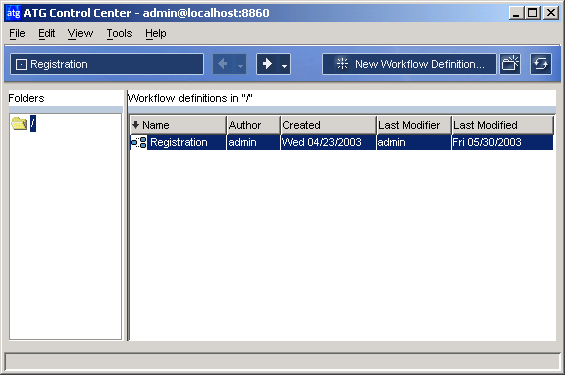
Task: Open the Tools menu
Action: pos(119,34)
